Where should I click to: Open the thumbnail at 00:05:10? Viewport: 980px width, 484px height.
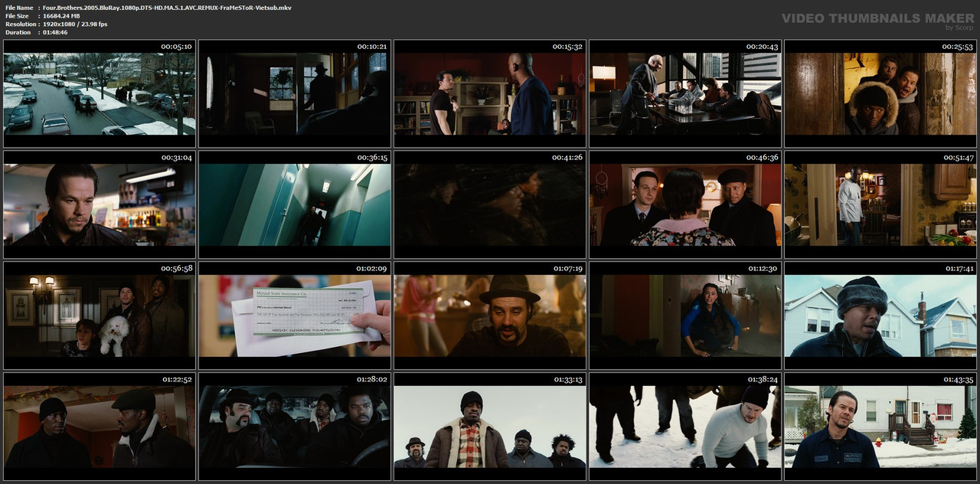pyautogui.click(x=100, y=93)
